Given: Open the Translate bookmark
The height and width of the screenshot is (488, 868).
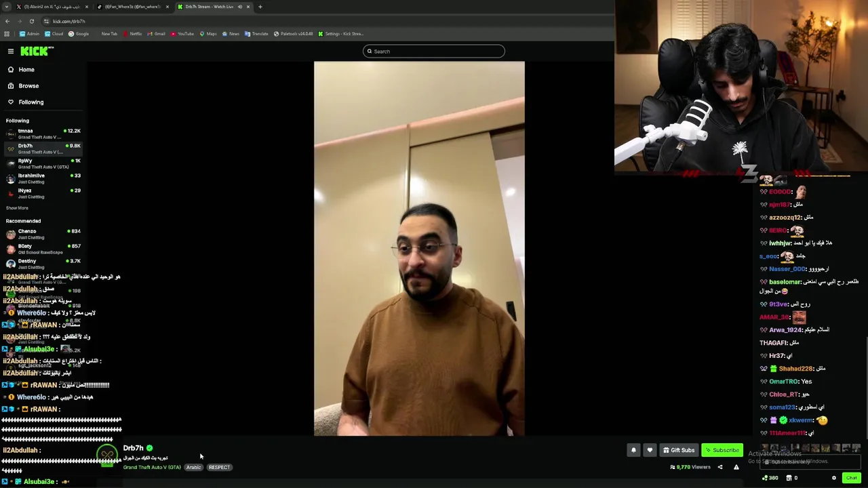Looking at the screenshot, I should 256,34.
